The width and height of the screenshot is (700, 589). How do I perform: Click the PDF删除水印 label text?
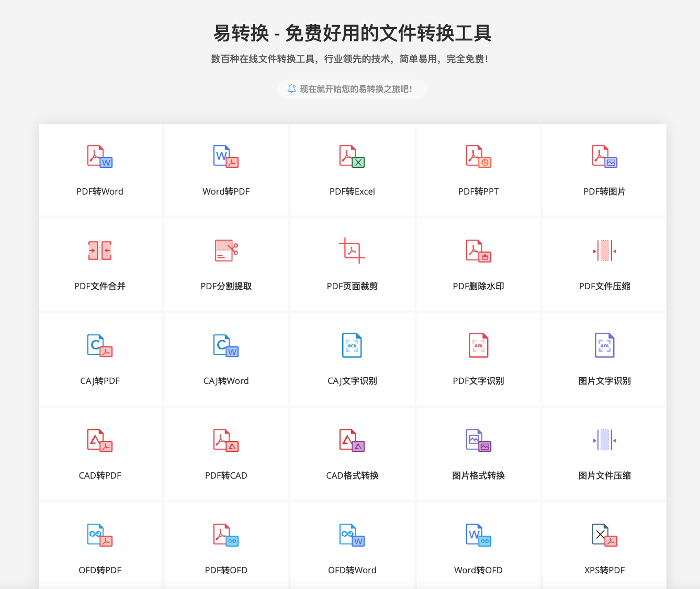479,286
